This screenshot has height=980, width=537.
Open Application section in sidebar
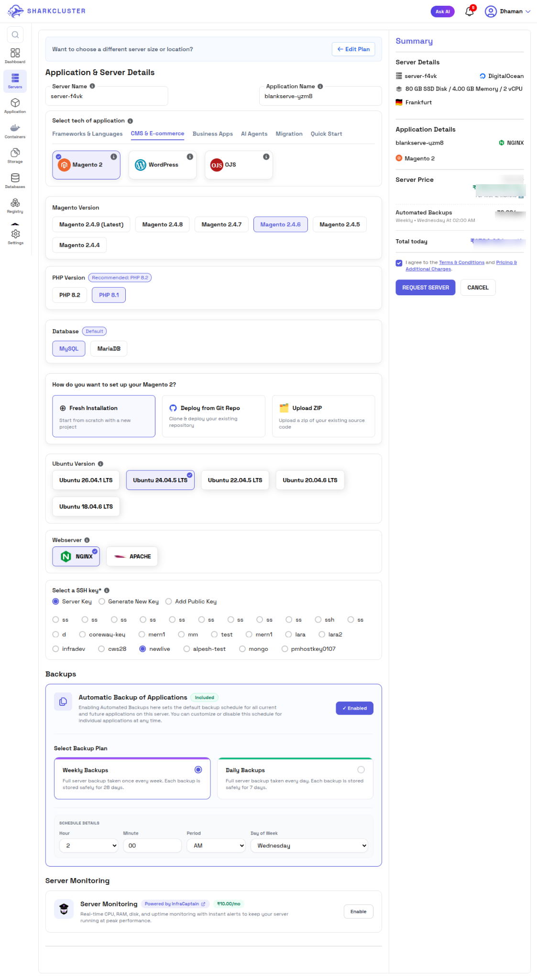click(15, 106)
